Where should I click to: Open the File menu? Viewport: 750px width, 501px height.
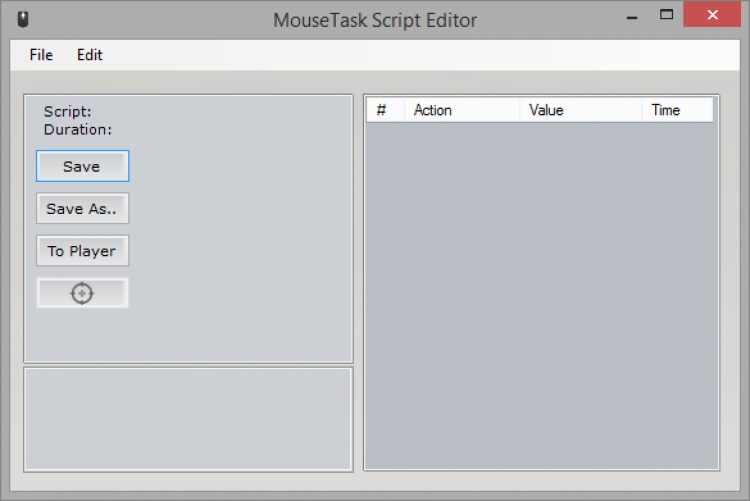[x=41, y=55]
